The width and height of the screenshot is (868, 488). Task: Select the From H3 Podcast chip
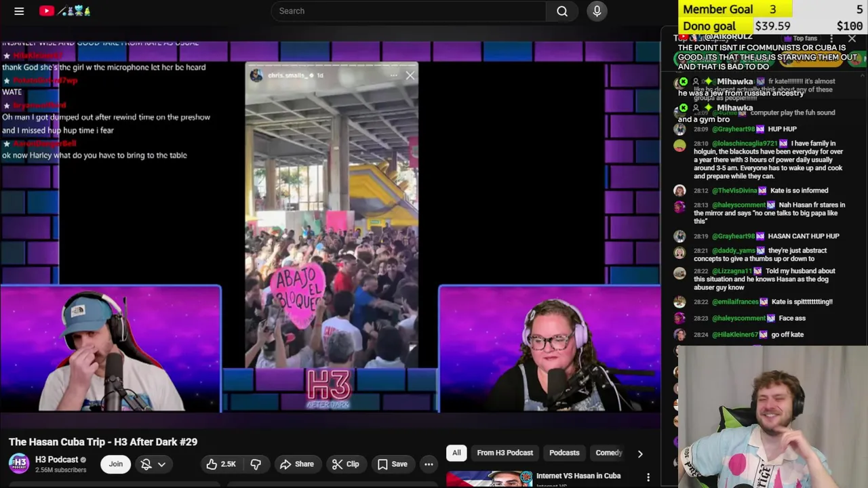(x=505, y=453)
